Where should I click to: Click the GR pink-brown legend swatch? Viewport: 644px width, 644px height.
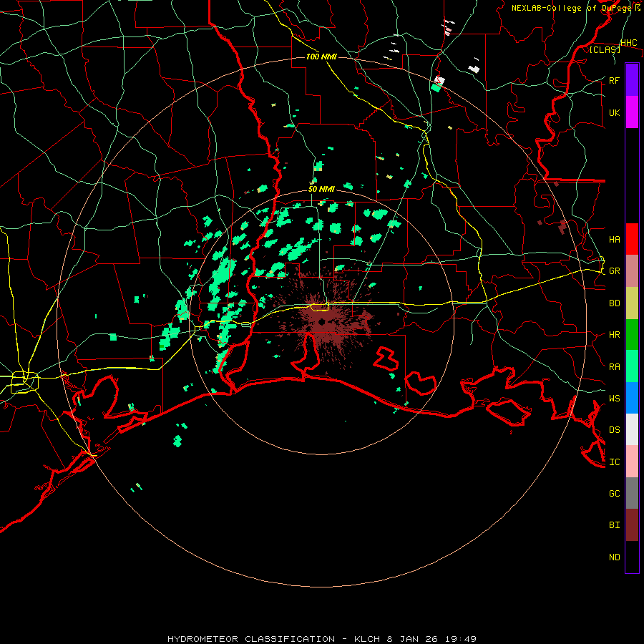coord(632,270)
